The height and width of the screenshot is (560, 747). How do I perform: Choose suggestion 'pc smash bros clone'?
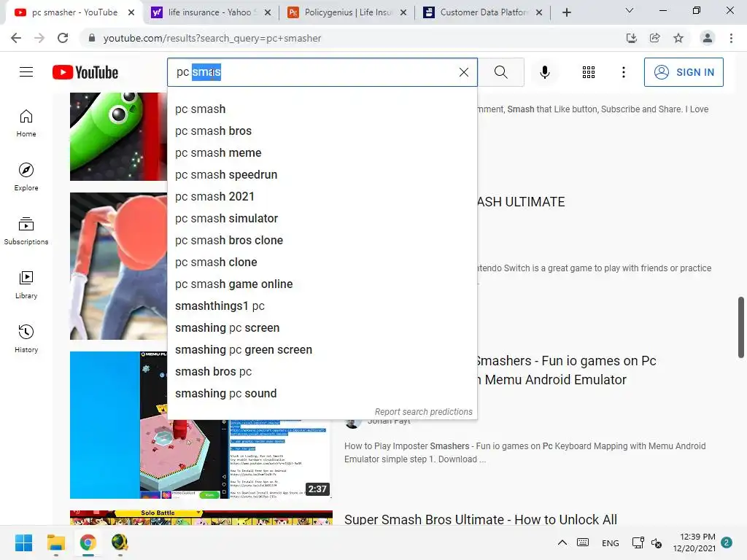click(x=322, y=241)
